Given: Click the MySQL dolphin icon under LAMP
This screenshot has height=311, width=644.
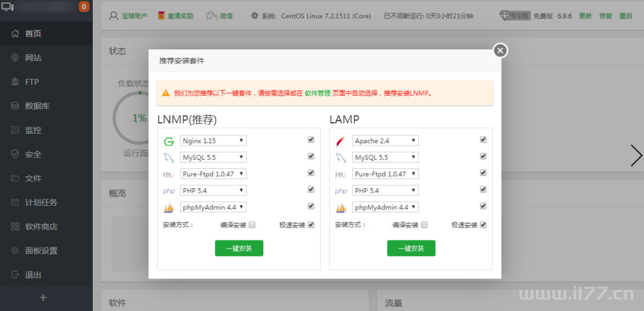Looking at the screenshot, I should pos(341,158).
